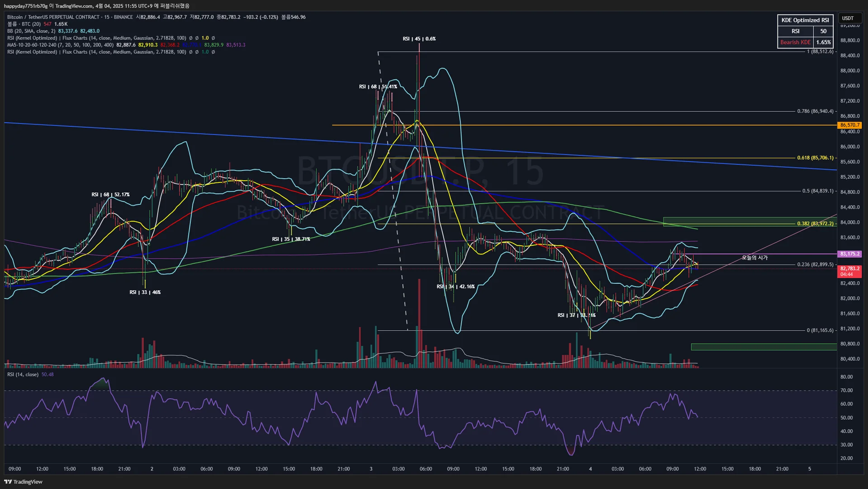Screen dimensions: 868x489
Task: Click the 30.00 level on the RSI axis
Action: click(x=846, y=445)
